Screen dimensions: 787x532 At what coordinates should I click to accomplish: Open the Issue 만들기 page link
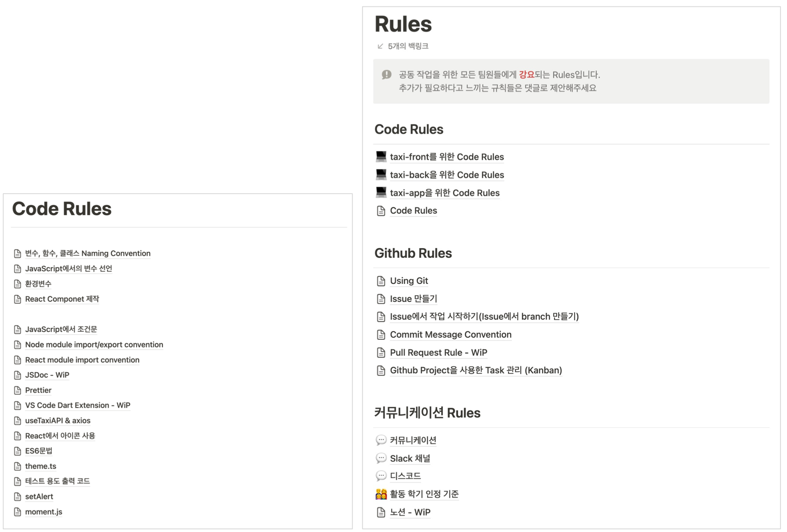413,299
